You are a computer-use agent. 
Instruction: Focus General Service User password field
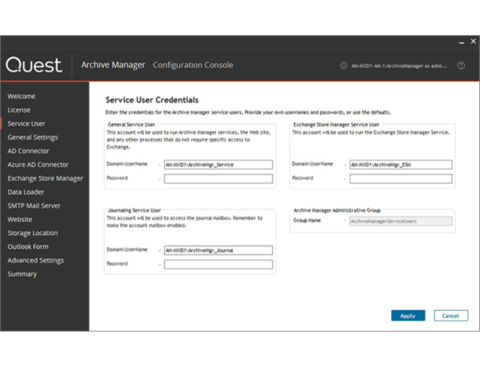pyautogui.click(x=218, y=179)
